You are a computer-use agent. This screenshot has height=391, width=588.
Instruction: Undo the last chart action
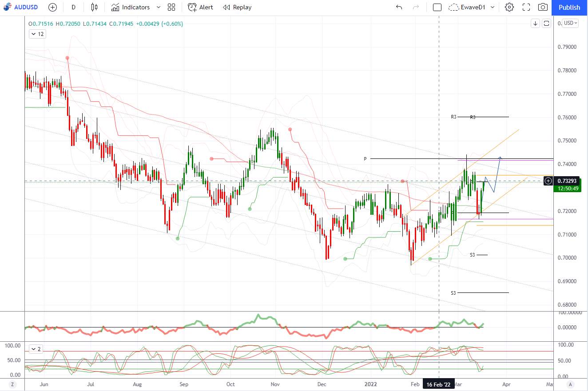click(x=399, y=7)
